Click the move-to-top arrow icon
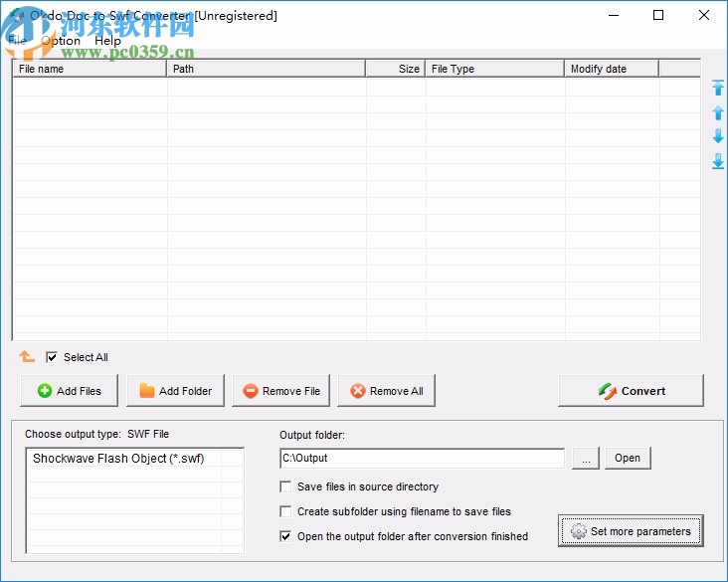 718,88
